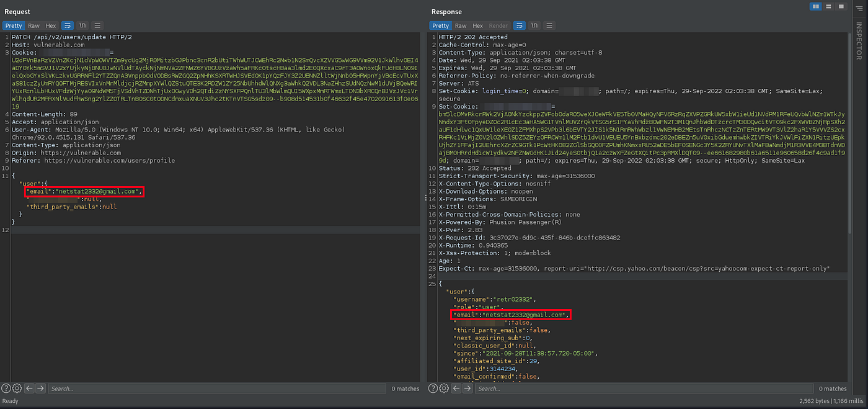Switch Response view to Hex tab

point(478,25)
